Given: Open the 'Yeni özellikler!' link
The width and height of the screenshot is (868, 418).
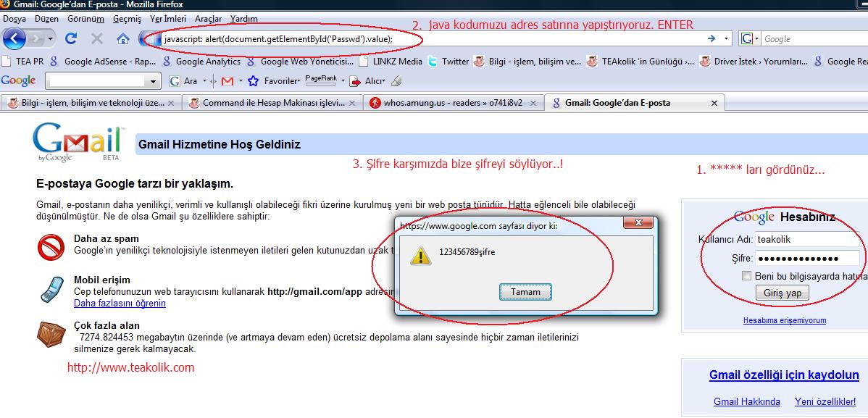Looking at the screenshot, I should (x=825, y=402).
